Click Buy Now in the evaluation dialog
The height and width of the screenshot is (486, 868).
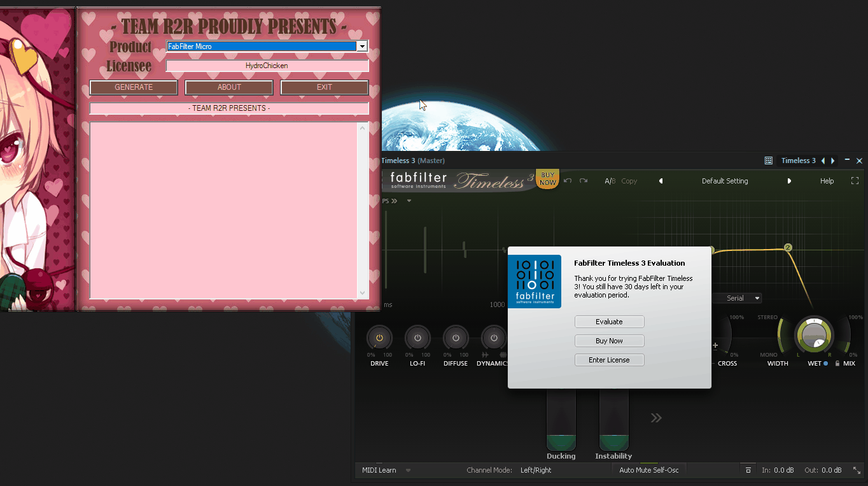click(x=609, y=341)
